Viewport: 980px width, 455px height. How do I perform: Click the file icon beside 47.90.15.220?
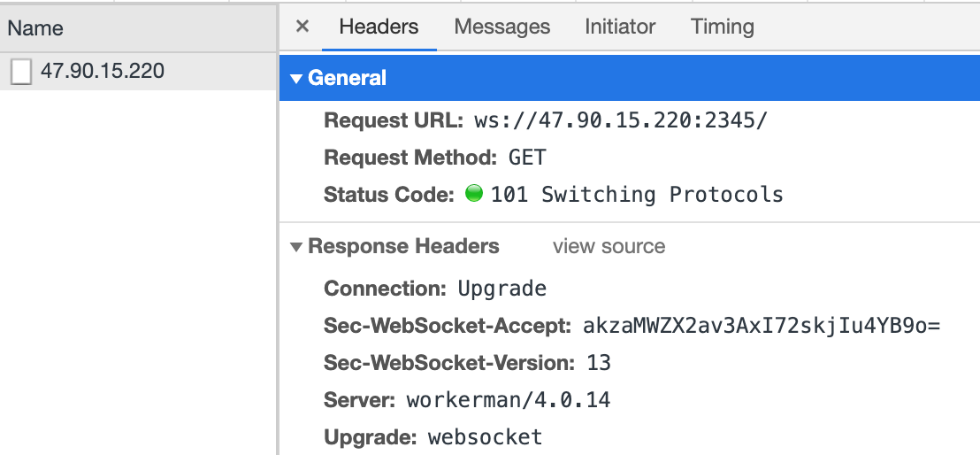tap(21, 72)
